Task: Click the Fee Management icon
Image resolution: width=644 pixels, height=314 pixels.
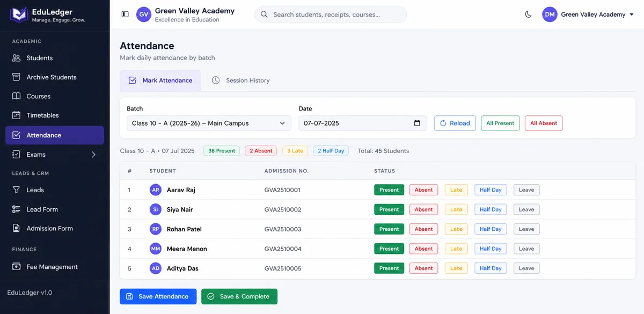Action: pos(16,267)
